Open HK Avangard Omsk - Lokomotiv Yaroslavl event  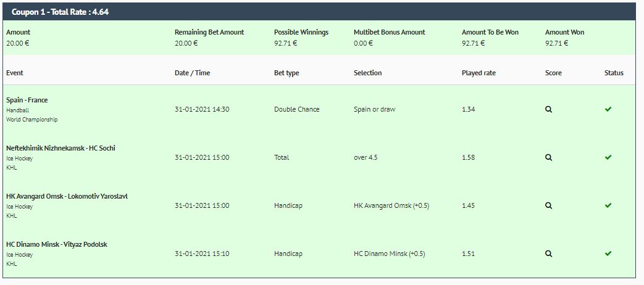click(x=67, y=196)
